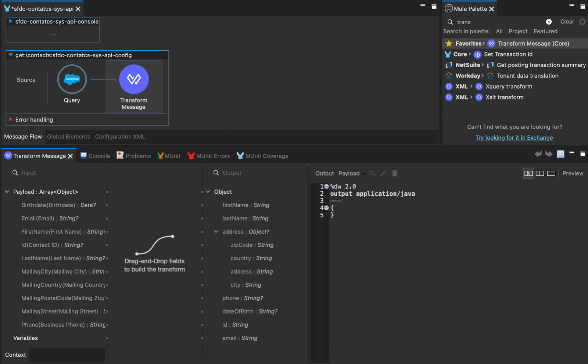Open the Console tab
The width and height of the screenshot is (588, 364).
coord(95,156)
